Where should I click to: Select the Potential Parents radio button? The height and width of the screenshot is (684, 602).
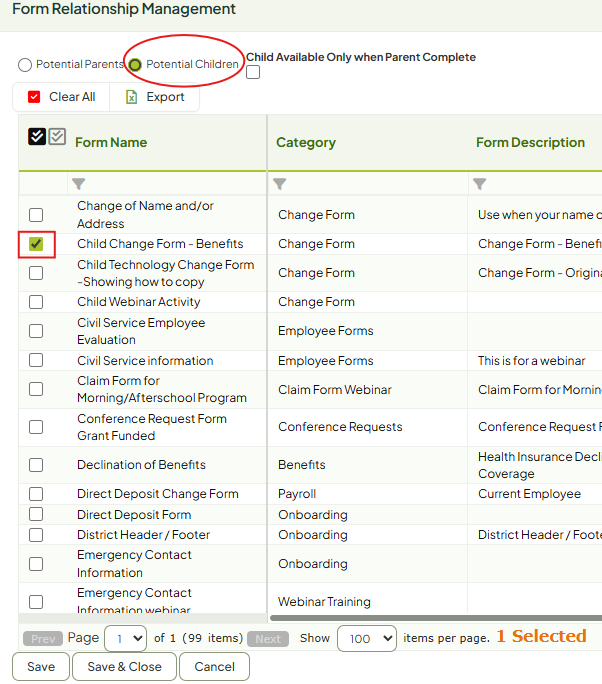(x=25, y=65)
